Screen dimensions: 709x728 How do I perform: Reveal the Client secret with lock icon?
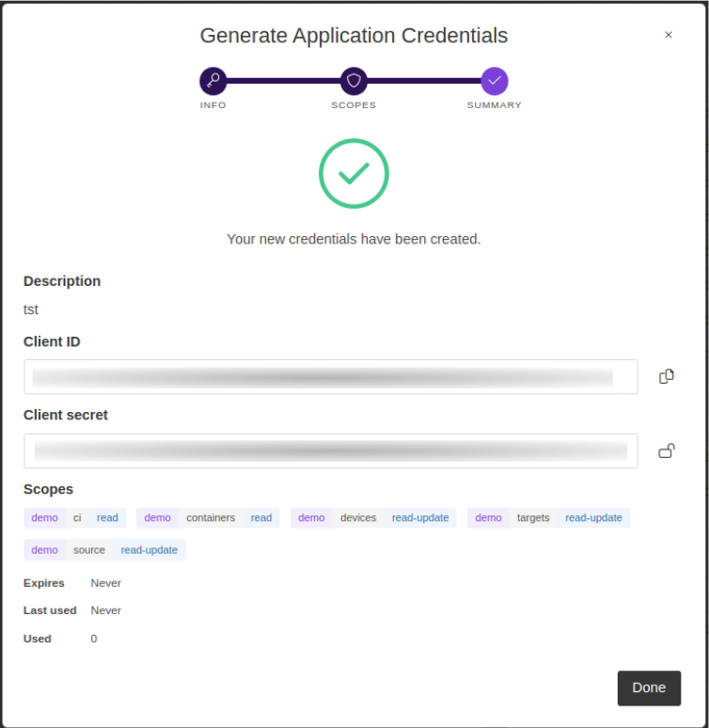[x=667, y=451]
